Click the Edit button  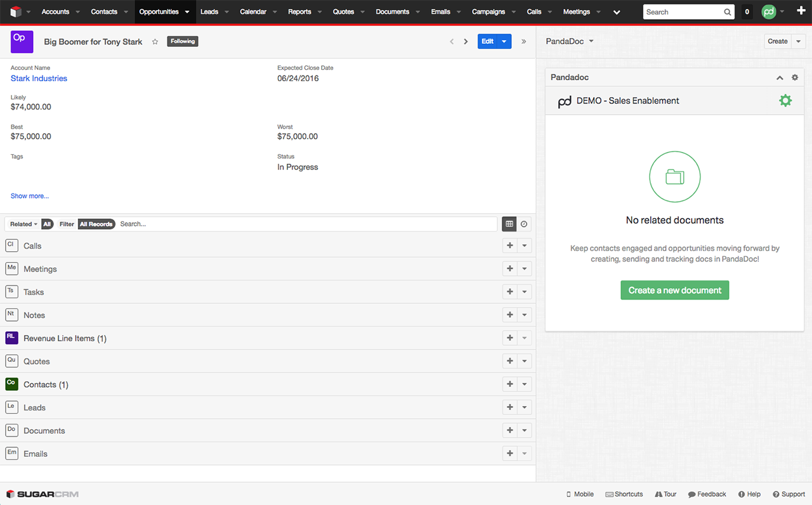tap(487, 41)
